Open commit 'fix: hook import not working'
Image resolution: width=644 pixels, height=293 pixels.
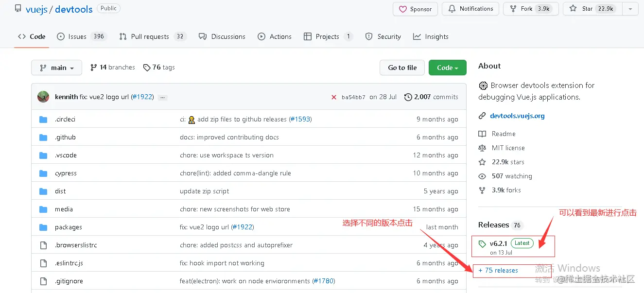coord(222,263)
